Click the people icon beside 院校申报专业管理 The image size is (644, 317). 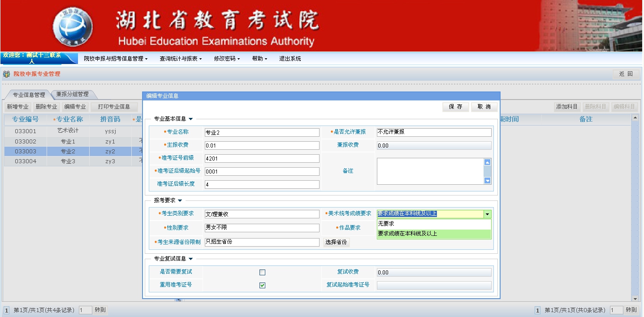(x=6, y=74)
